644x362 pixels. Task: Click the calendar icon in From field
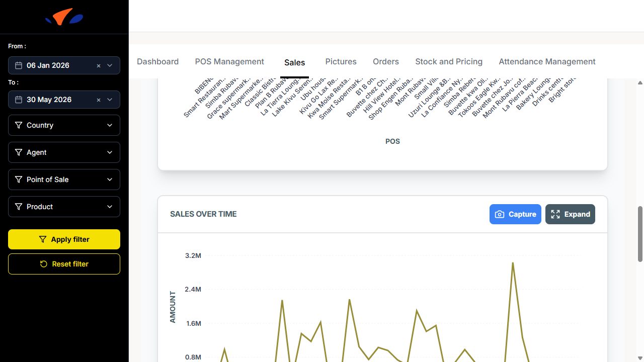(19, 65)
